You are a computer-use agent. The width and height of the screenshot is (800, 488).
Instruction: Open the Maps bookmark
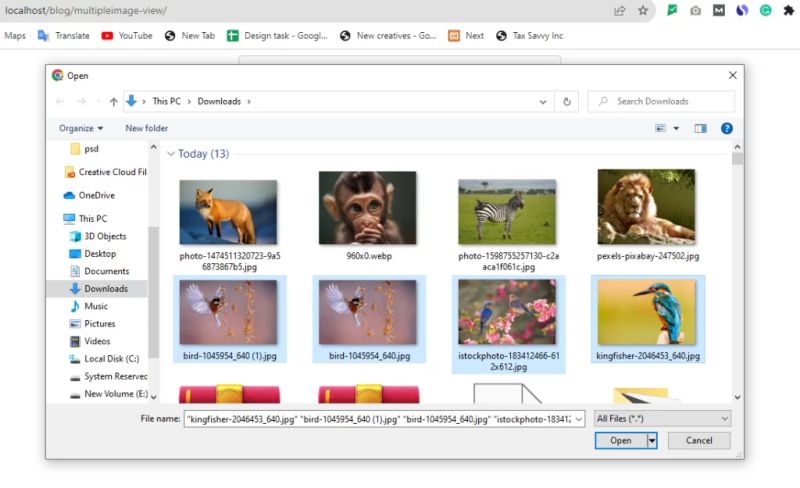(x=15, y=36)
